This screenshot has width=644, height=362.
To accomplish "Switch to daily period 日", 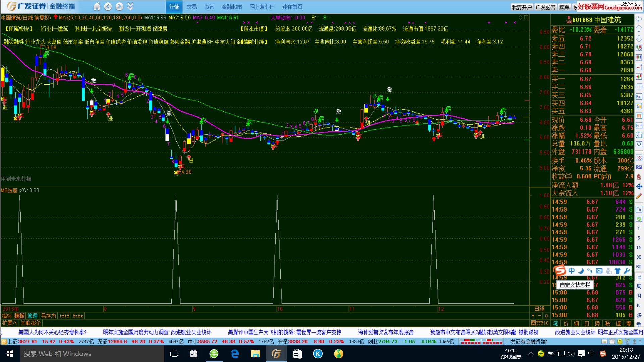I will 639,277.
